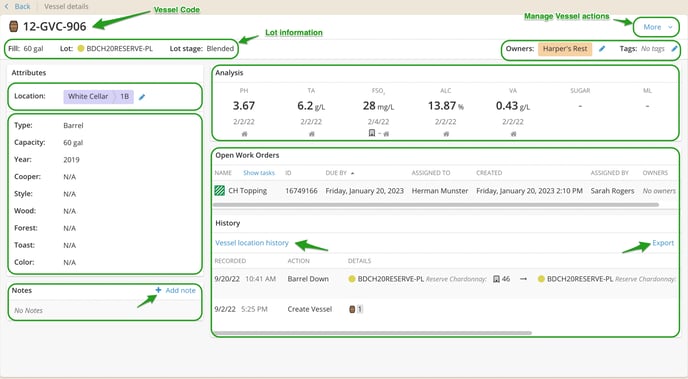Select the Harper's Rest owner tag
This screenshot has height=379, width=688.
565,49
